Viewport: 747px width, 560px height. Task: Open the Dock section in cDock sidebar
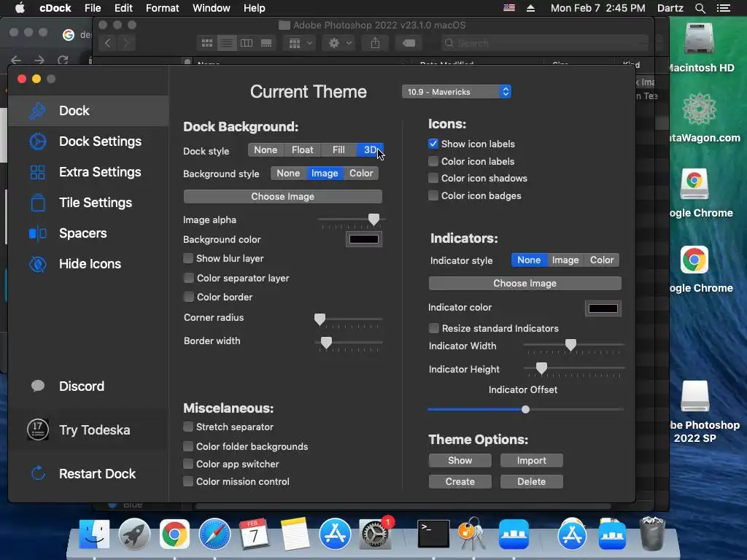coord(88,111)
